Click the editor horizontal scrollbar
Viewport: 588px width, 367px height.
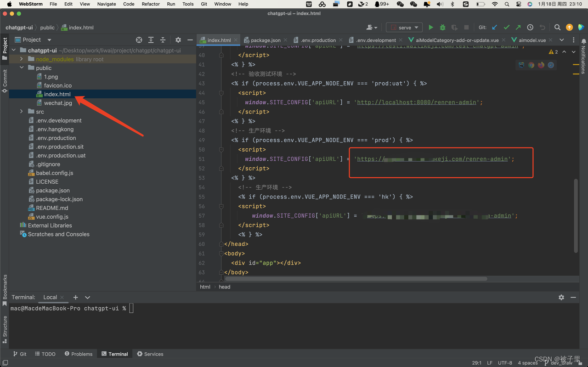(x=356, y=279)
